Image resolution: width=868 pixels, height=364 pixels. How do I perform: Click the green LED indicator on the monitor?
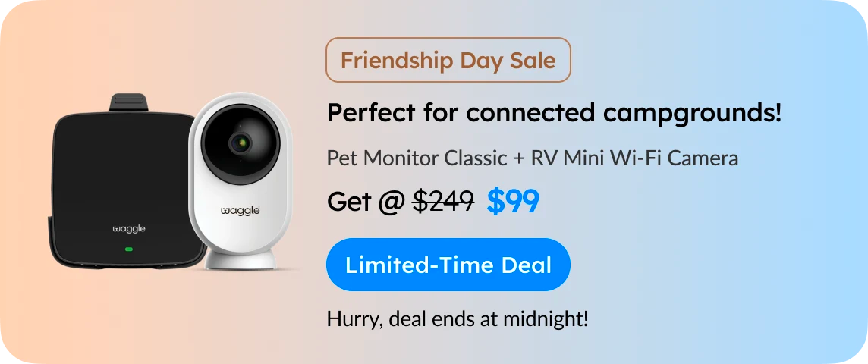[129, 249]
